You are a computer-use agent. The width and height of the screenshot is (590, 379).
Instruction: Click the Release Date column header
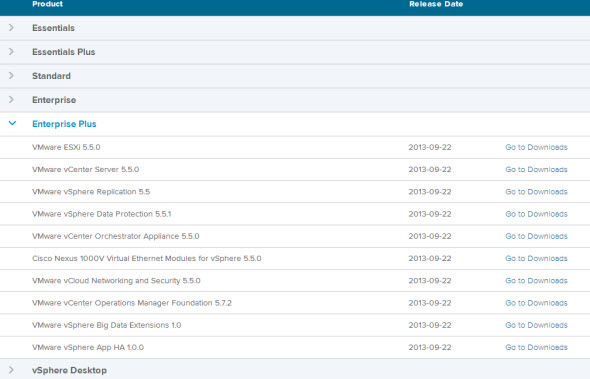[x=436, y=4]
